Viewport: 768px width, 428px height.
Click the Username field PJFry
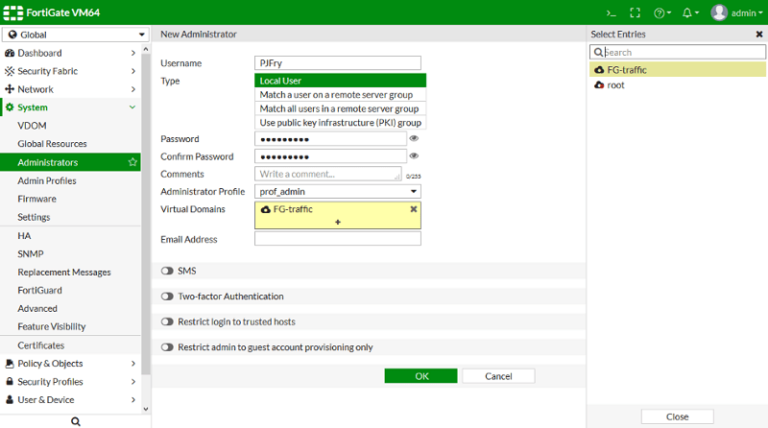tap(337, 63)
